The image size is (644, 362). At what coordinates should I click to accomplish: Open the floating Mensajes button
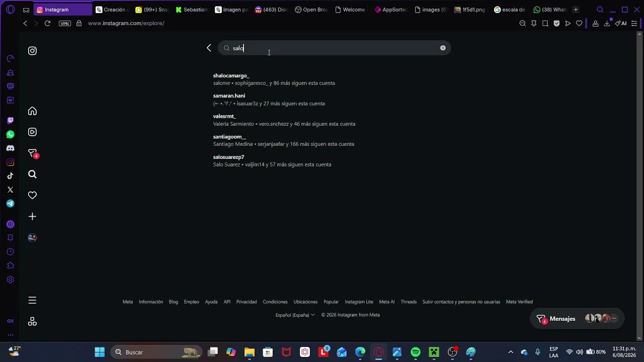pyautogui.click(x=577, y=319)
